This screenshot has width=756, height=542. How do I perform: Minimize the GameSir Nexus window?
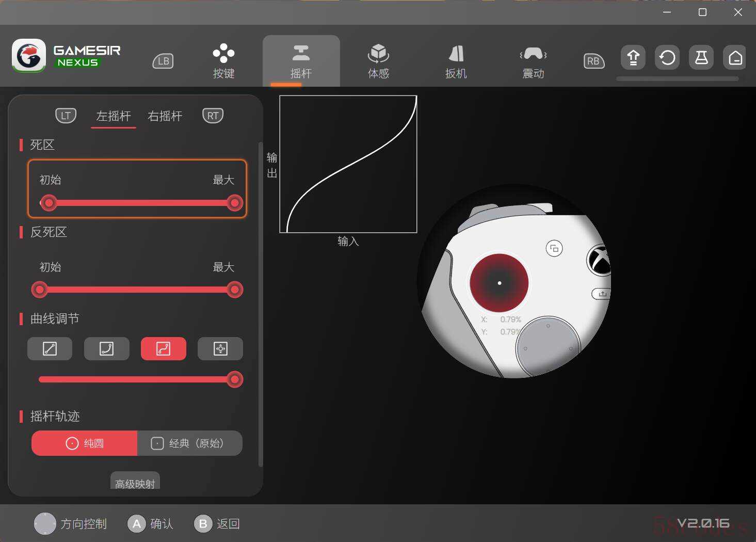click(x=667, y=12)
